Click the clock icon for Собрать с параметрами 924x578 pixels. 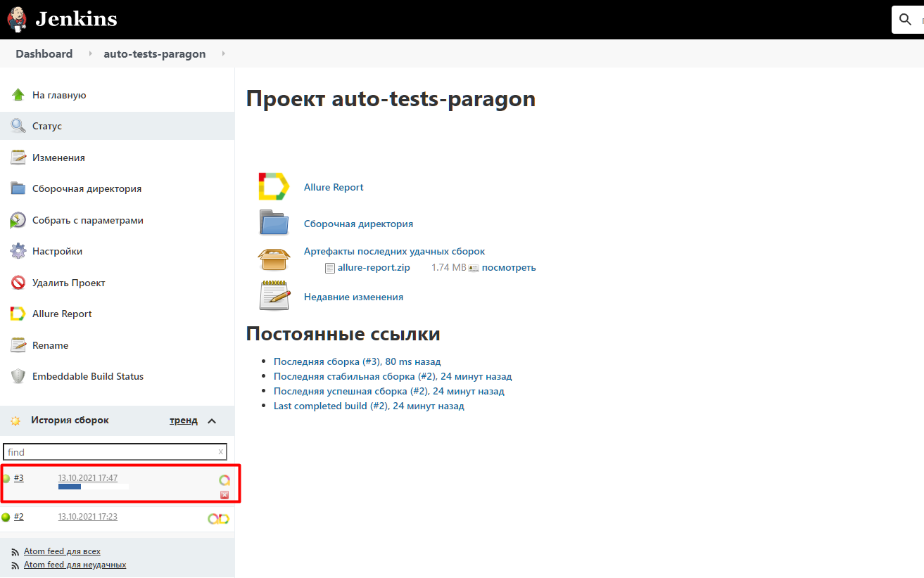tap(18, 220)
